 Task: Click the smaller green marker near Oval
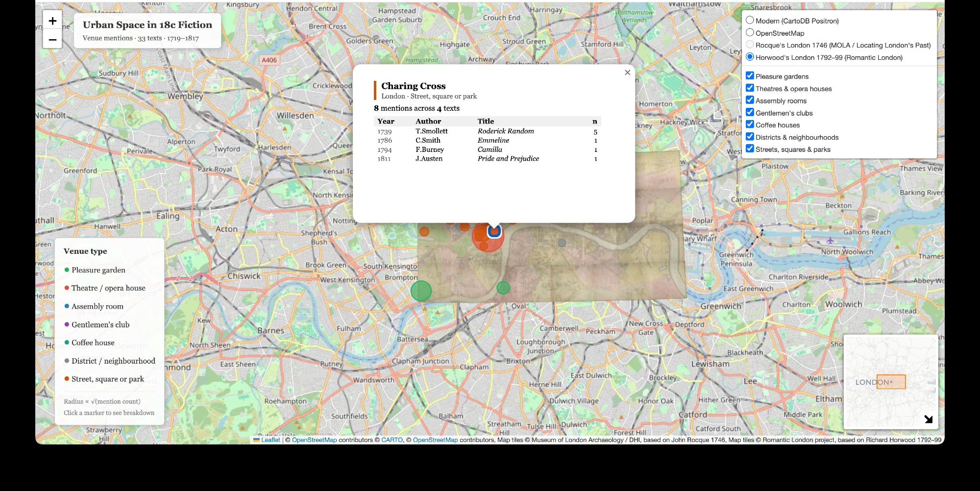(x=503, y=288)
